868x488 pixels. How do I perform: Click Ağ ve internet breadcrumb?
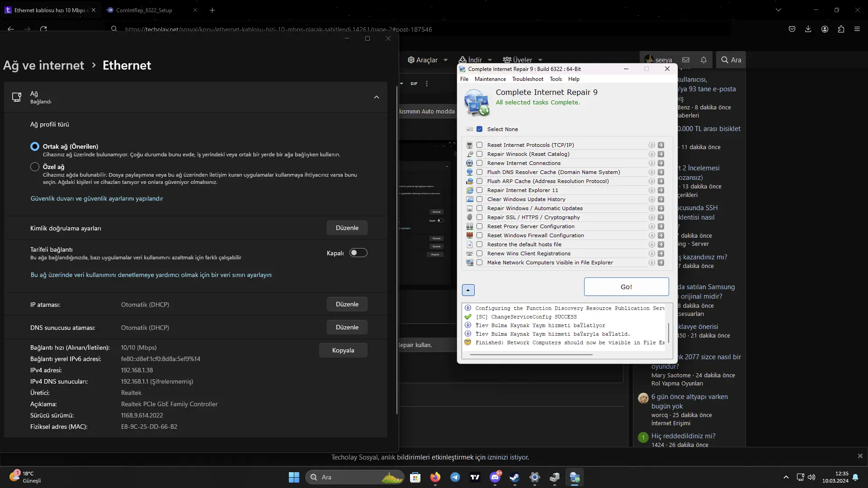coord(43,66)
